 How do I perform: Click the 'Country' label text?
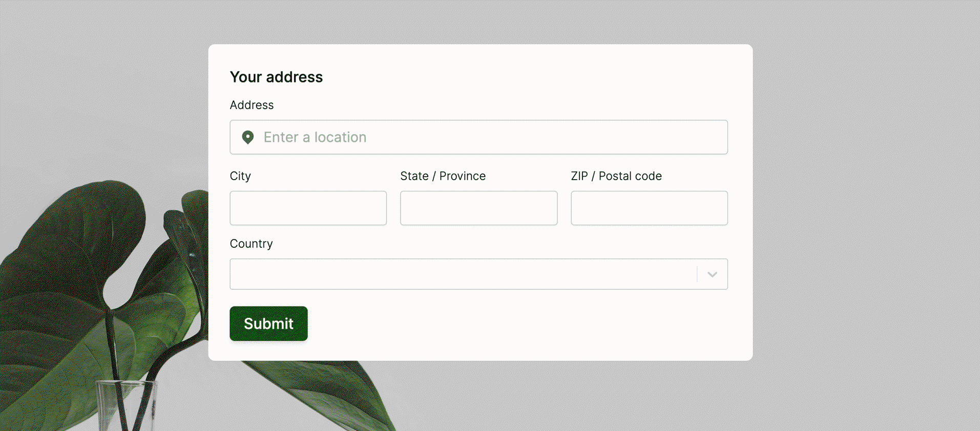[x=251, y=244]
